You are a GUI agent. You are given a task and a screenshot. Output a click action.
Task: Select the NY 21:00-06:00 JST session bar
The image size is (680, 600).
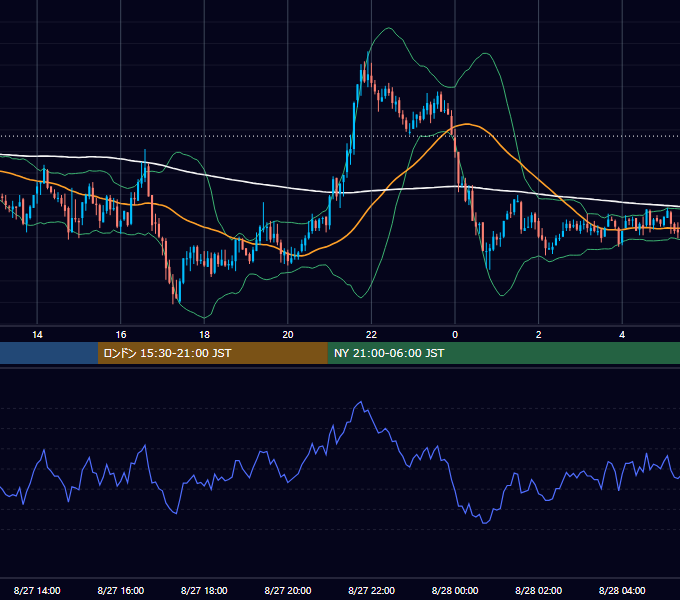(x=503, y=353)
